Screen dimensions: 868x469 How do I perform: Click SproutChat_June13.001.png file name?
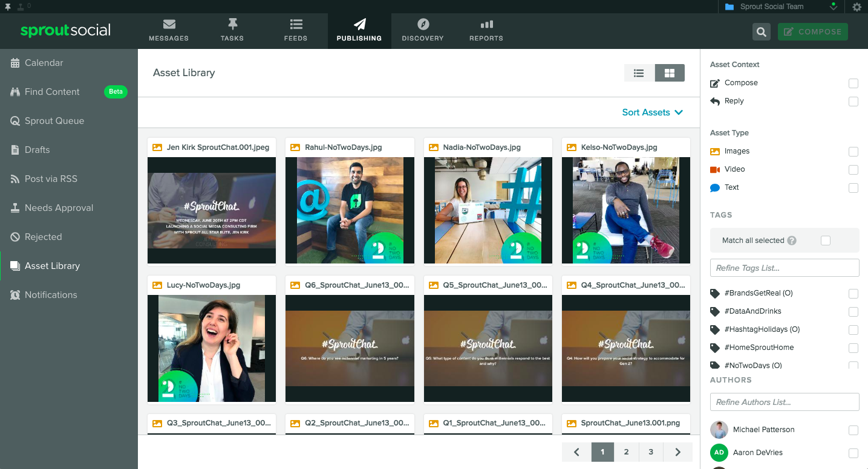pyautogui.click(x=630, y=423)
